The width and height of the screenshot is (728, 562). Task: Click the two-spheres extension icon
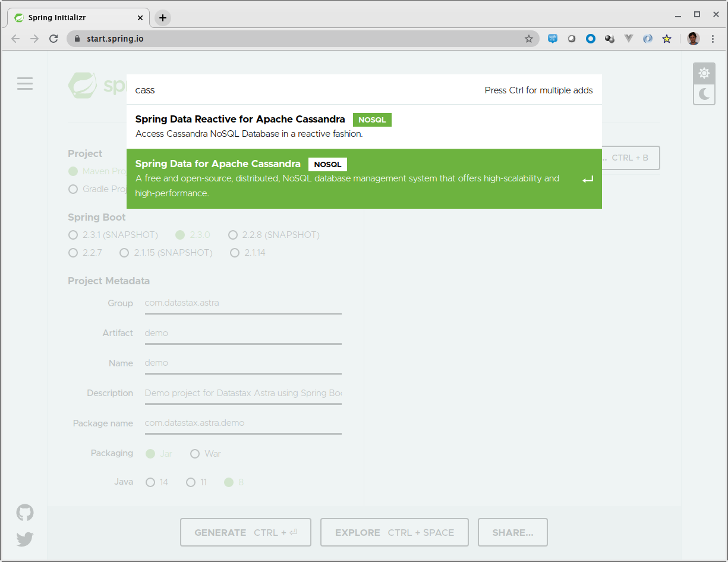610,39
